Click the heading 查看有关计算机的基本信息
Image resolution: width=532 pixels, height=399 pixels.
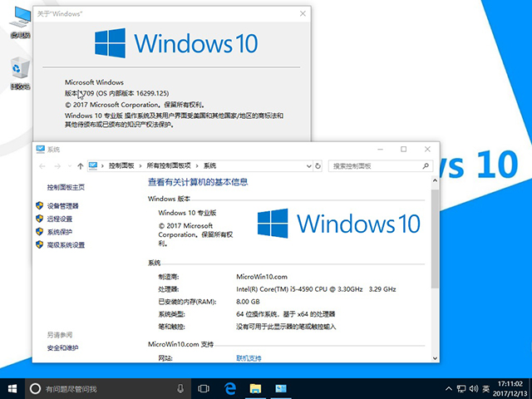(198, 182)
